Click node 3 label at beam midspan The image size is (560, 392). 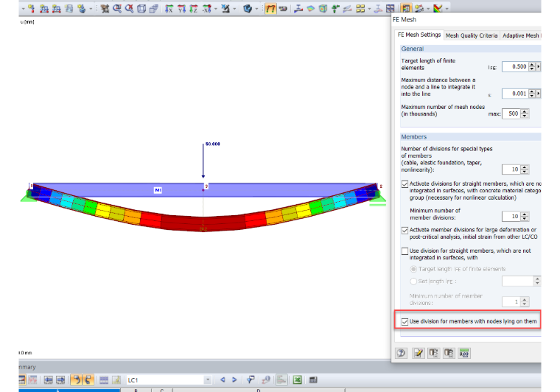click(206, 186)
